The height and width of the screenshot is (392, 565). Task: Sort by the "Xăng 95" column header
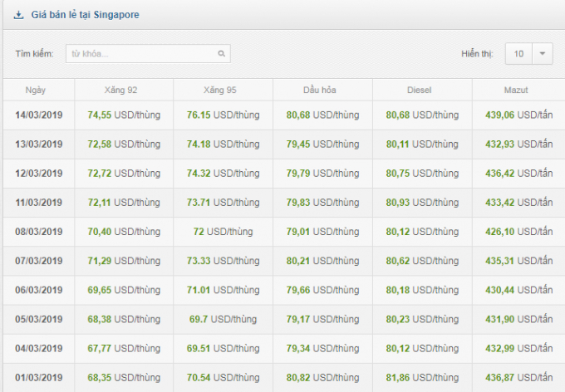click(x=223, y=90)
